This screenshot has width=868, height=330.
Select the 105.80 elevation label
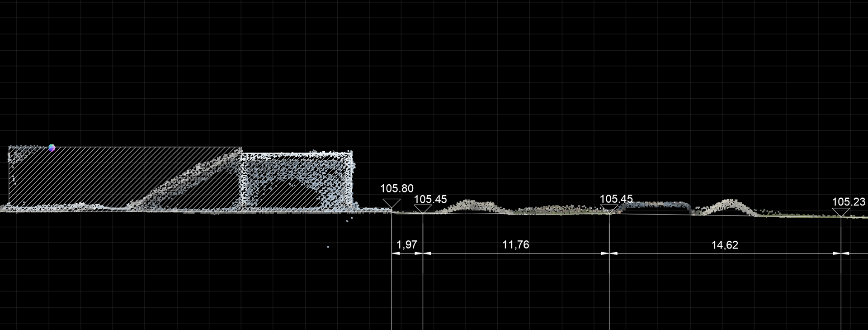[x=396, y=188]
